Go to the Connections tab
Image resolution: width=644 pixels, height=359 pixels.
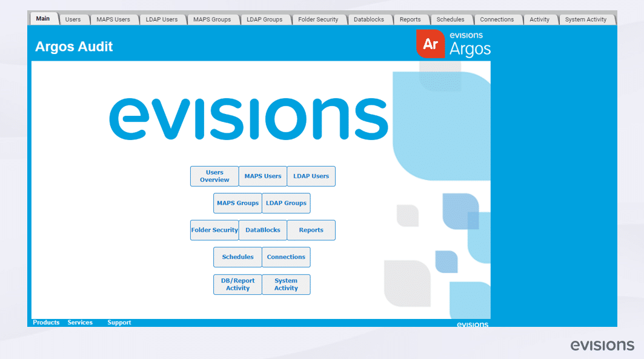(497, 19)
